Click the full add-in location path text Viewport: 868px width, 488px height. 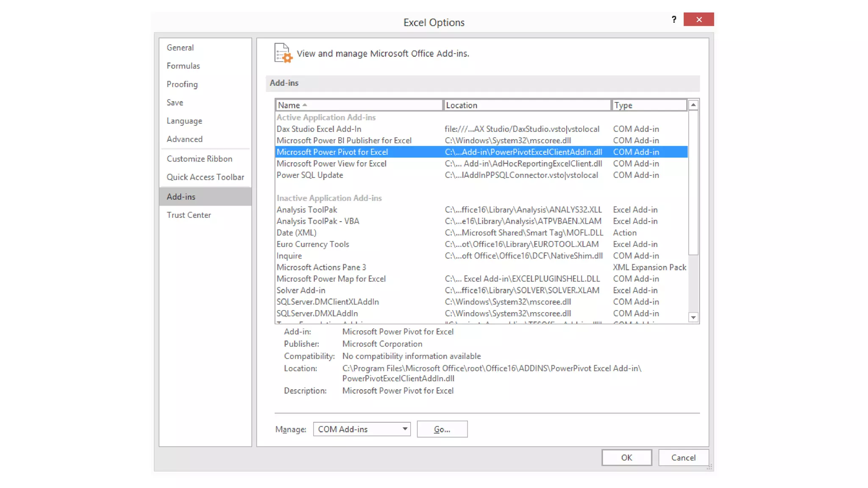tap(492, 373)
